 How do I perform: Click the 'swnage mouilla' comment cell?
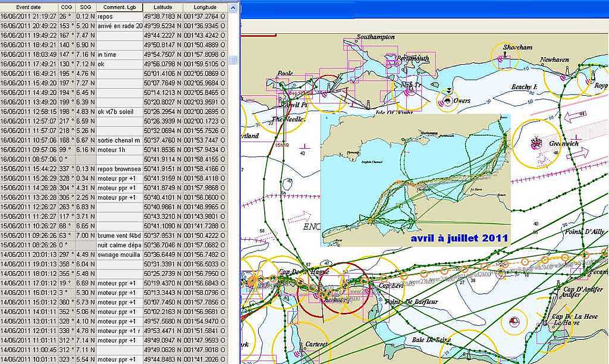[x=119, y=255]
